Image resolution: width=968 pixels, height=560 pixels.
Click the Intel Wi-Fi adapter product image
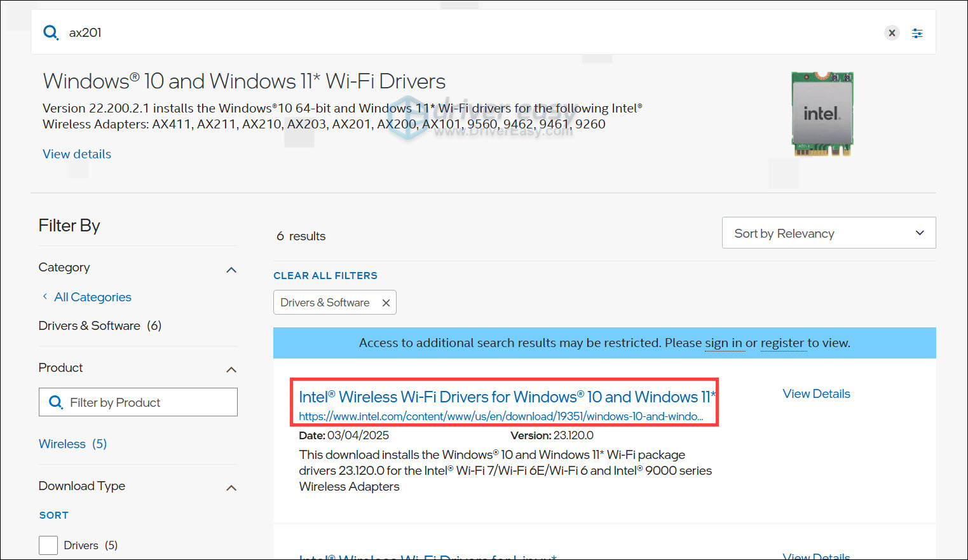822,114
